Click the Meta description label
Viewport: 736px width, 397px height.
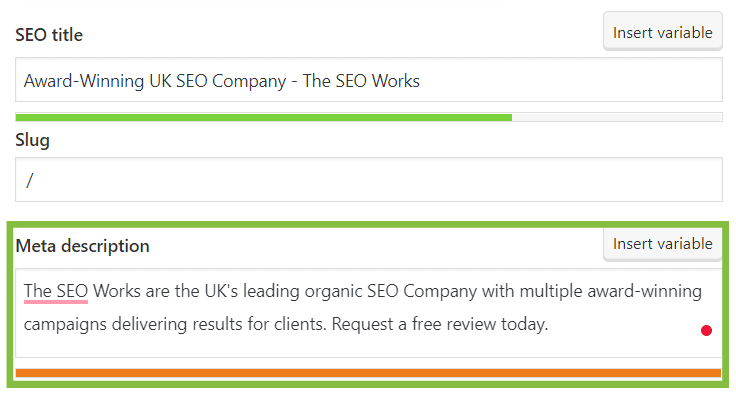point(83,246)
